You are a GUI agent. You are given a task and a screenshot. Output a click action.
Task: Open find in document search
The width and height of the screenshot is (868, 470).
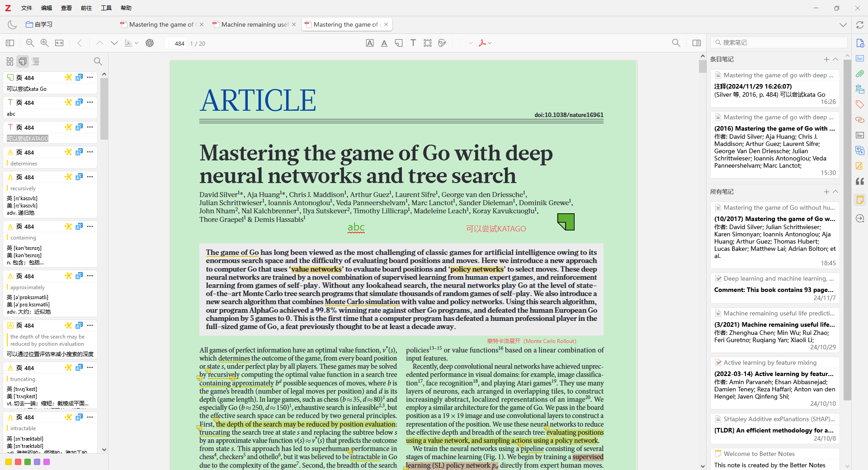pyautogui.click(x=676, y=43)
